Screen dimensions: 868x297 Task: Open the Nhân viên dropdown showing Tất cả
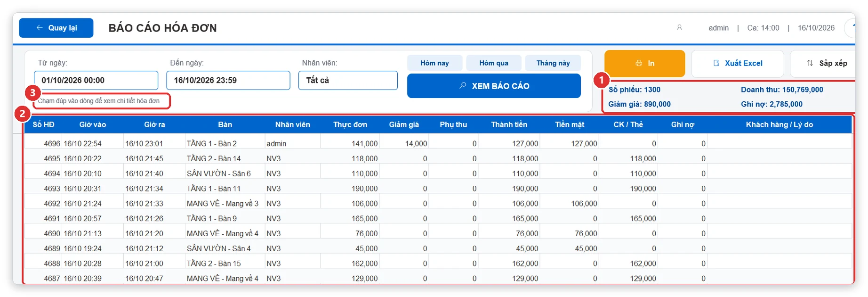tap(348, 80)
